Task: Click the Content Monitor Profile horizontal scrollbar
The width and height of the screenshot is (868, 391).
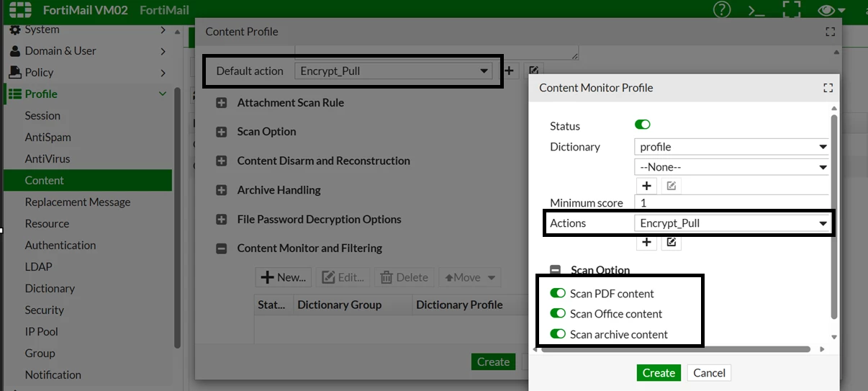Action: 675,349
